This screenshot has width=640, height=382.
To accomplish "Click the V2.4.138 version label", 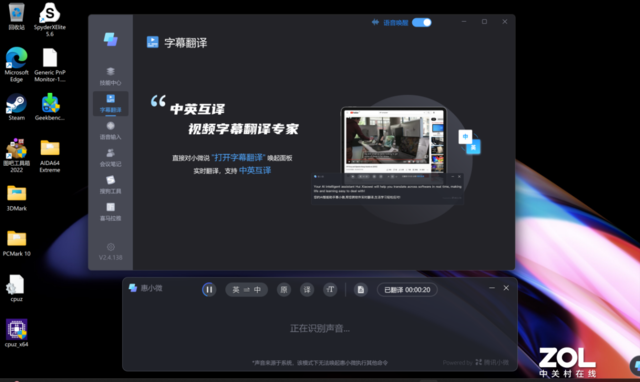I will tap(110, 258).
